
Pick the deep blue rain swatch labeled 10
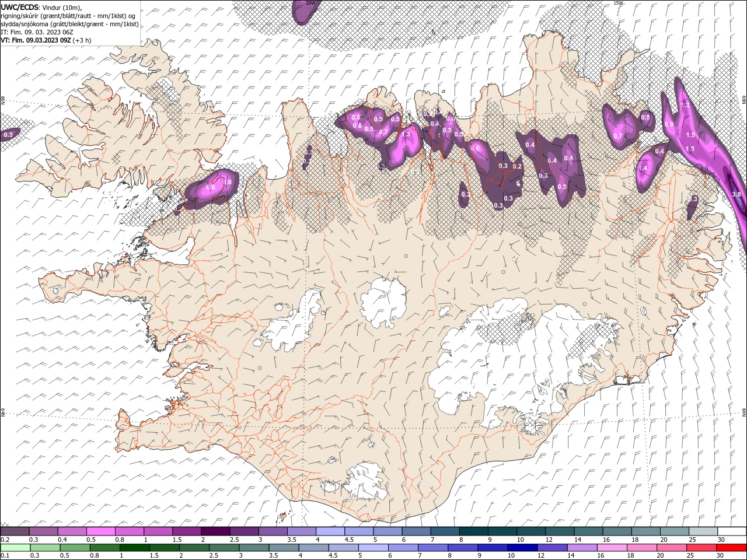coord(522,548)
